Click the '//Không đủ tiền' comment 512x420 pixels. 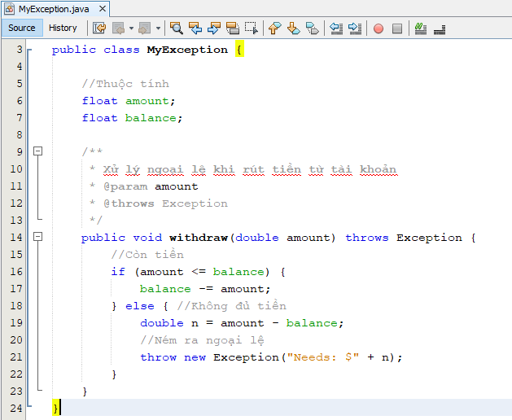(x=231, y=306)
